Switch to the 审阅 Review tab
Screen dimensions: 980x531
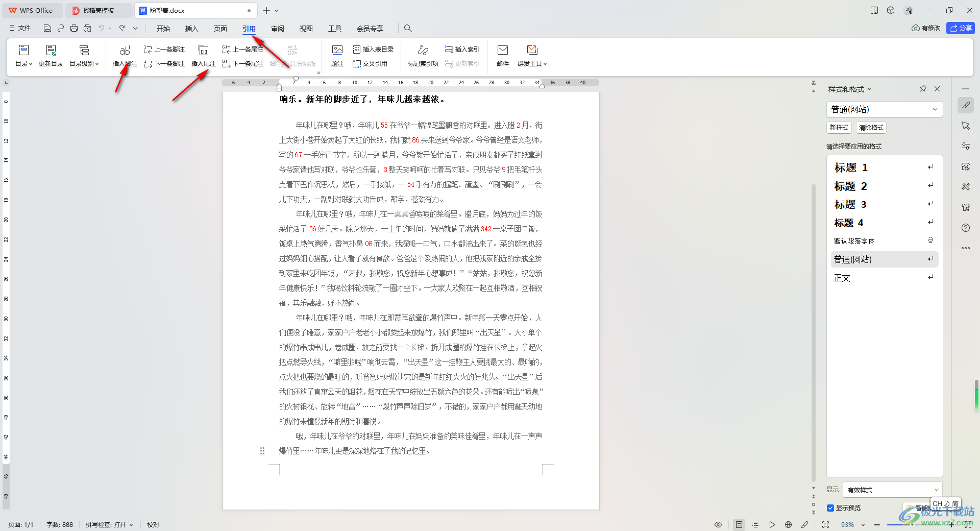pyautogui.click(x=278, y=29)
